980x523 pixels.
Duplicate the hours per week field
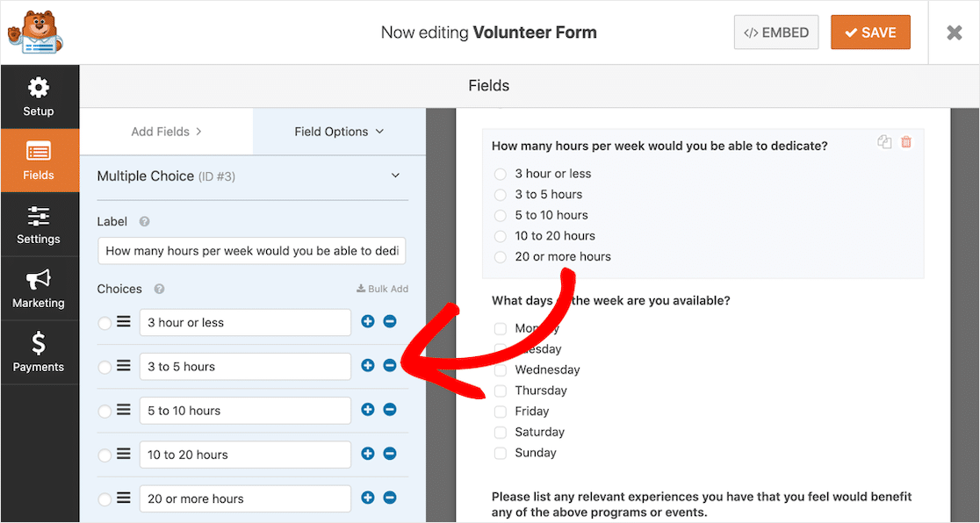tap(883, 142)
